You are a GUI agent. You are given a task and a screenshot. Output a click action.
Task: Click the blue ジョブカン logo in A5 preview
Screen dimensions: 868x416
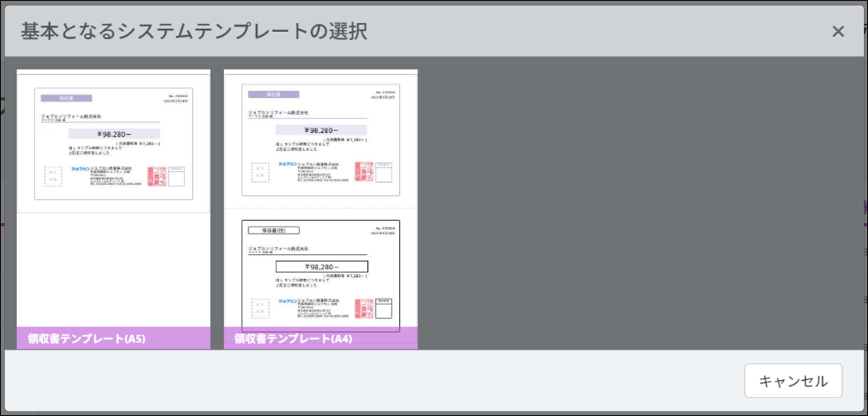(80, 167)
